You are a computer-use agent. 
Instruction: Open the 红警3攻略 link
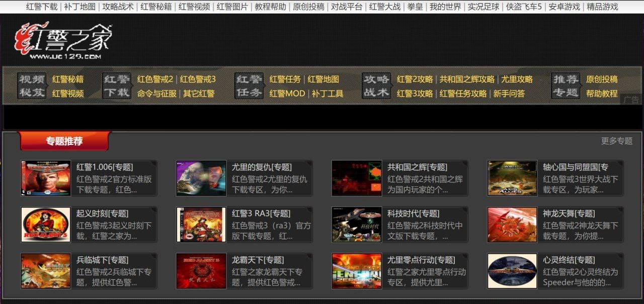tap(415, 93)
